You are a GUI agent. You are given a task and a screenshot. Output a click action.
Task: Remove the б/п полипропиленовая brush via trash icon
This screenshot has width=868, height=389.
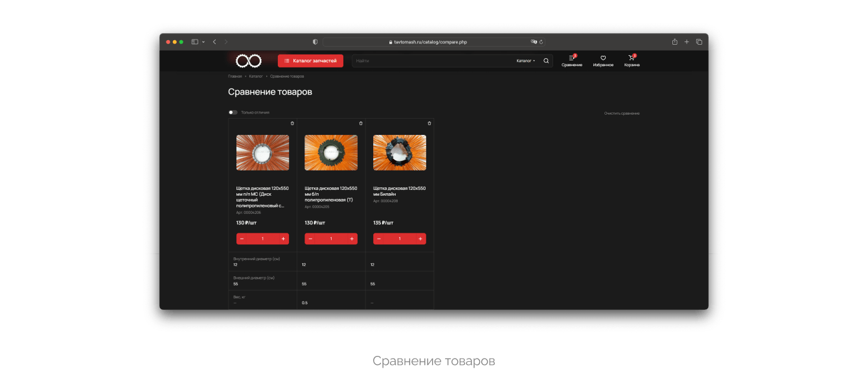pyautogui.click(x=361, y=123)
